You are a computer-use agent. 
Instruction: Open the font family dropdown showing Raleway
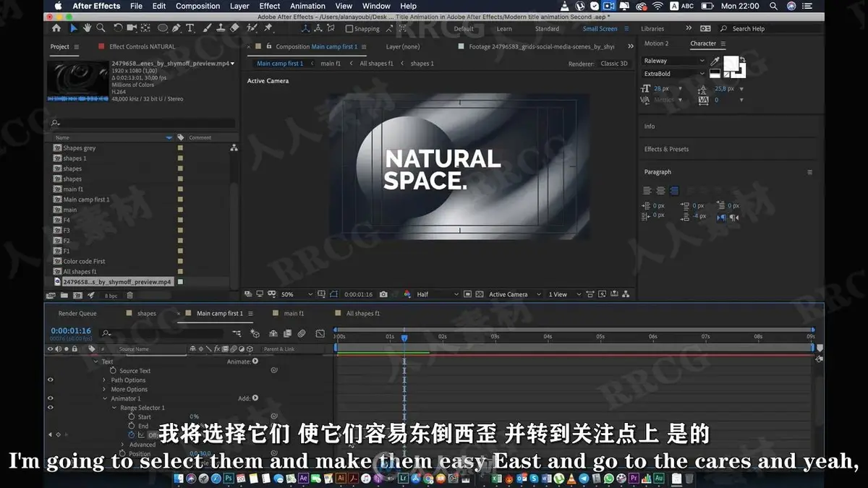[673, 61]
